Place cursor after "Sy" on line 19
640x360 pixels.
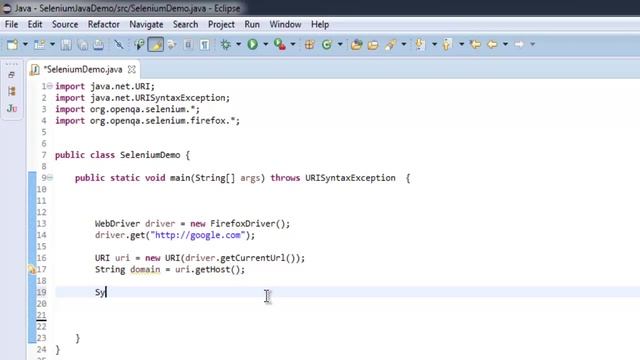pos(106,292)
